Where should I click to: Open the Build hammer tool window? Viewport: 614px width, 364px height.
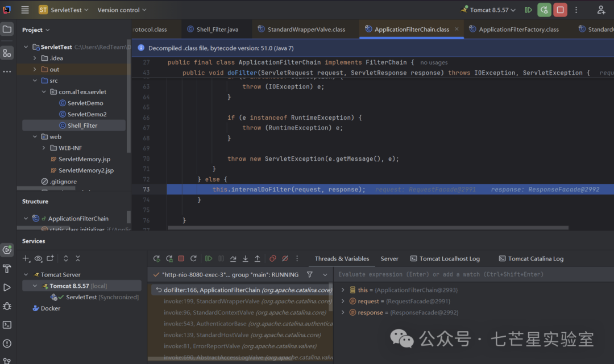pos(7,269)
